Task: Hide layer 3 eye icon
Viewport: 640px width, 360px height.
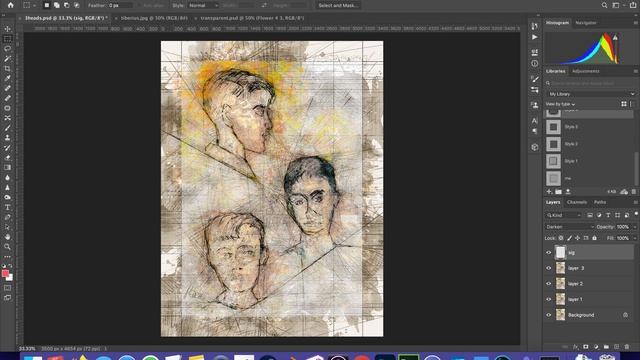Action: pyautogui.click(x=549, y=268)
